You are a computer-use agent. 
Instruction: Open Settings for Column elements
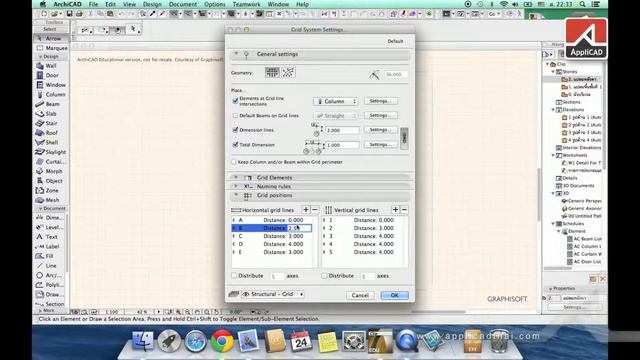(x=380, y=101)
